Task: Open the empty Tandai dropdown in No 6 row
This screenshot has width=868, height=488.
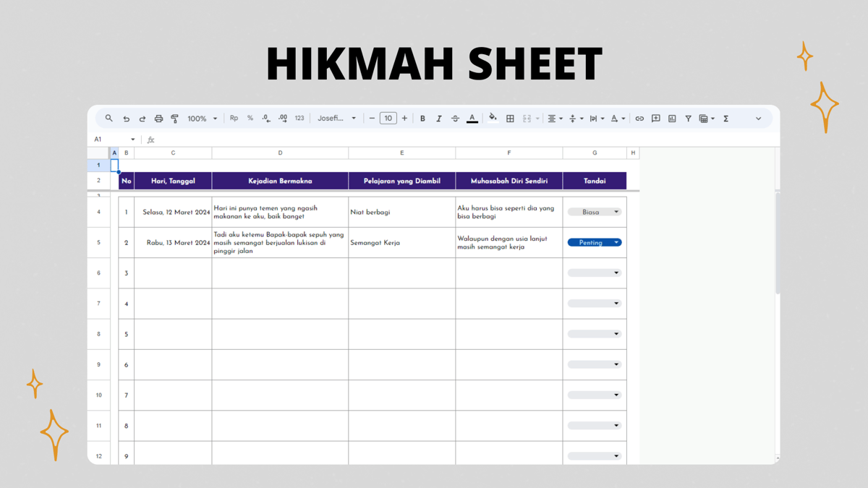Action: 595,364
